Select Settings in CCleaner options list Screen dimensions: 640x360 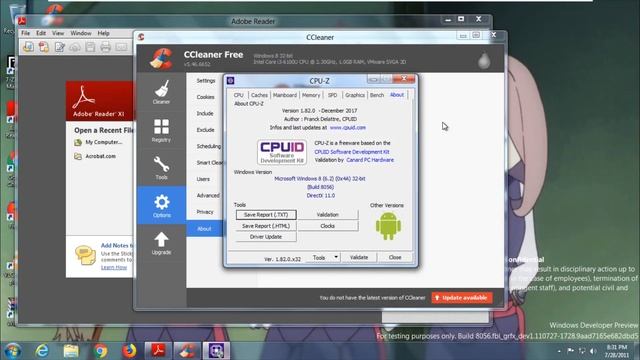click(206, 81)
